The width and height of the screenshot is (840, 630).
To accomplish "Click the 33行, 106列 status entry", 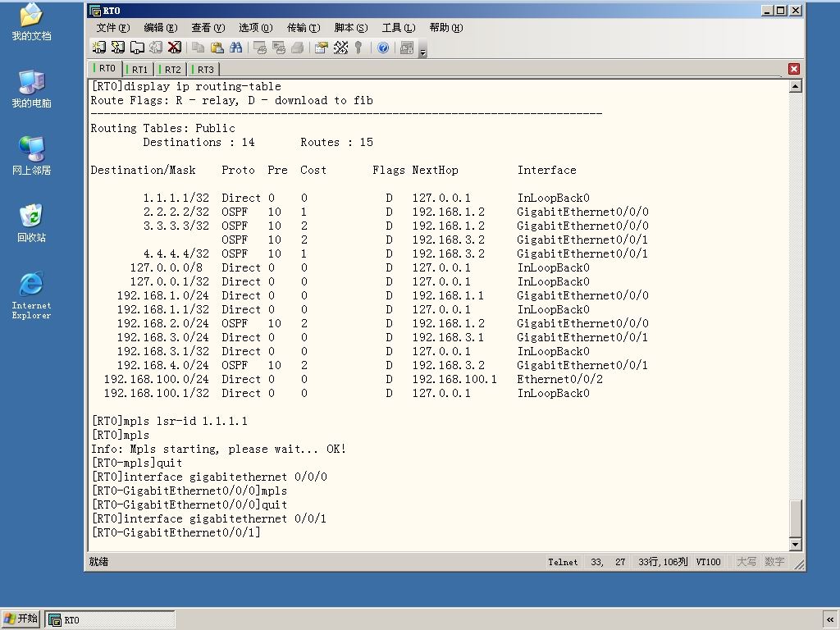I will point(663,562).
